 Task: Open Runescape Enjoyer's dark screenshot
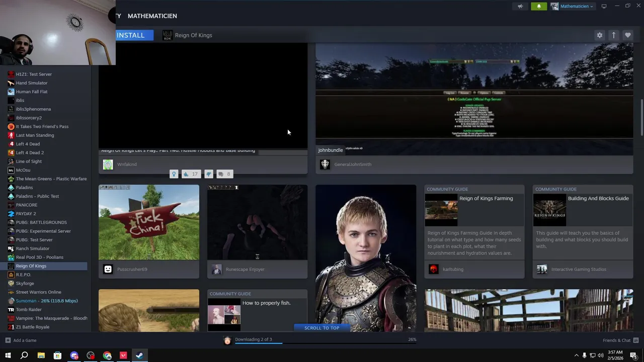point(257,222)
